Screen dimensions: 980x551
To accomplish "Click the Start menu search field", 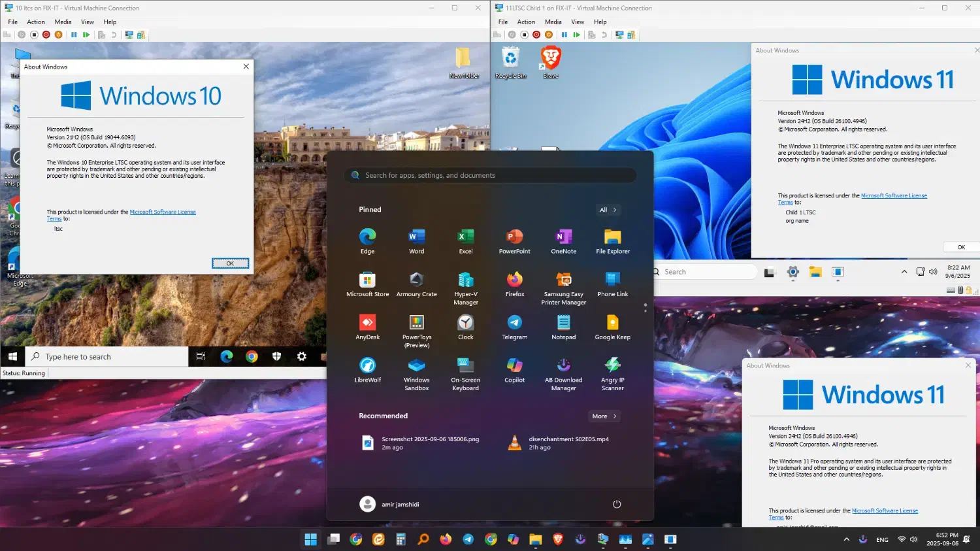I will tap(490, 175).
